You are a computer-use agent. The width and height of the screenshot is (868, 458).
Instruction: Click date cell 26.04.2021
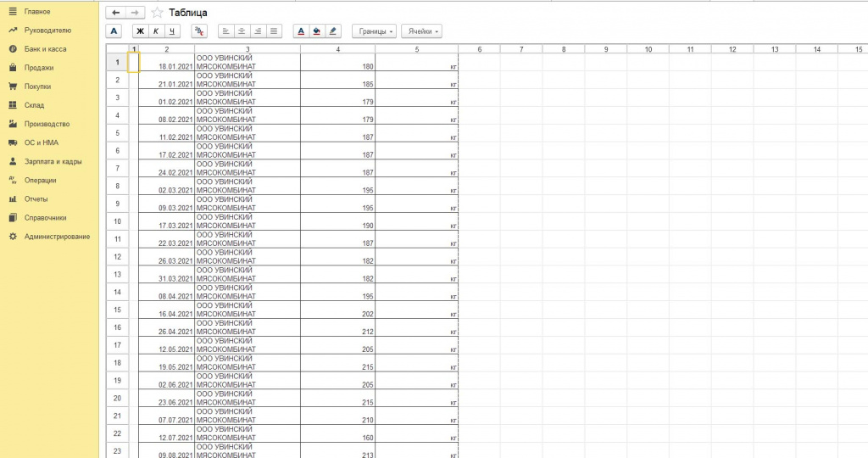tap(167, 328)
